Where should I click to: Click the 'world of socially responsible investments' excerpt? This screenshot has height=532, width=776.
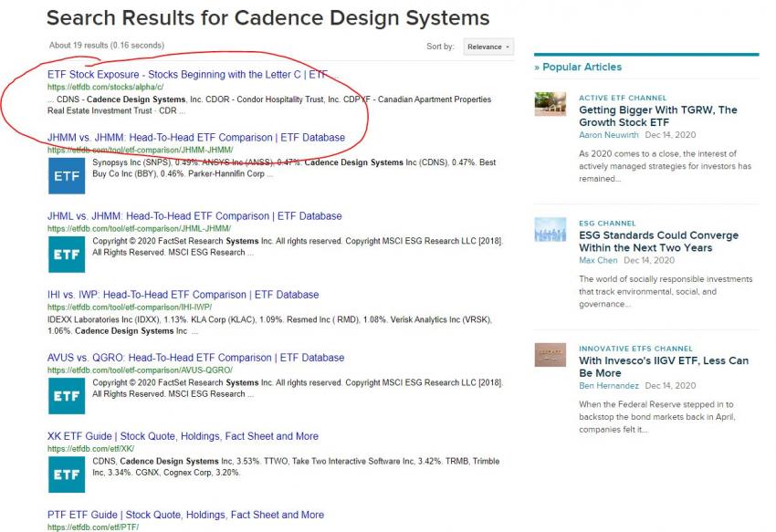pos(666,291)
